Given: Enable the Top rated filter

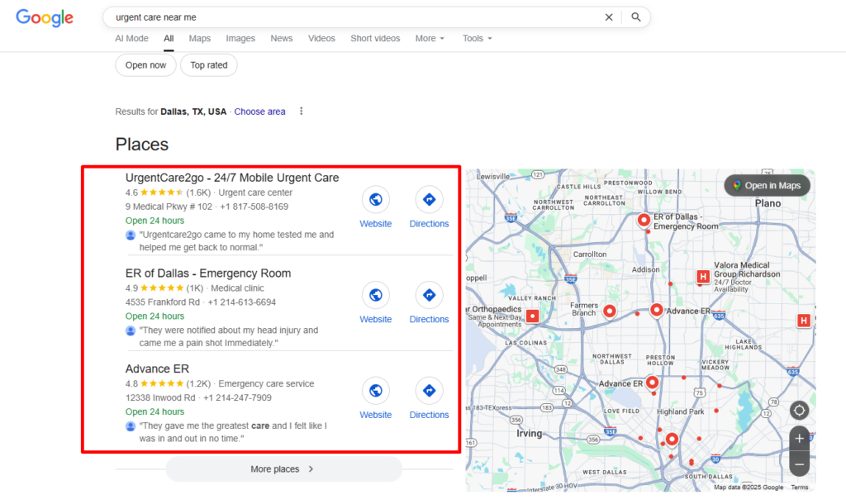Looking at the screenshot, I should click(208, 64).
